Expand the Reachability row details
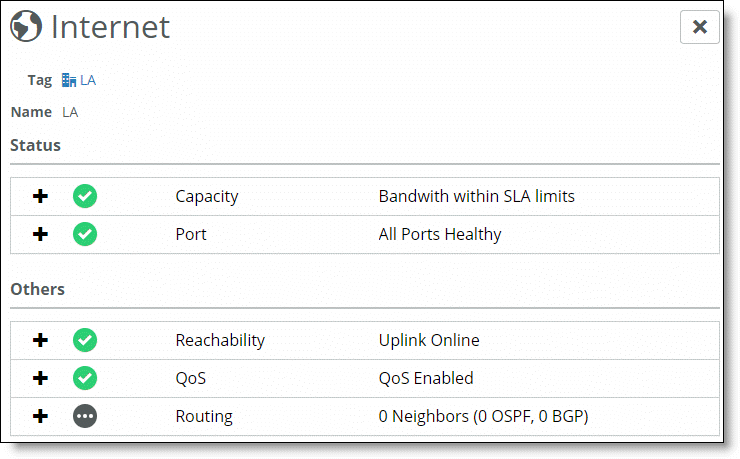Image resolution: width=740 pixels, height=459 pixels. click(41, 340)
